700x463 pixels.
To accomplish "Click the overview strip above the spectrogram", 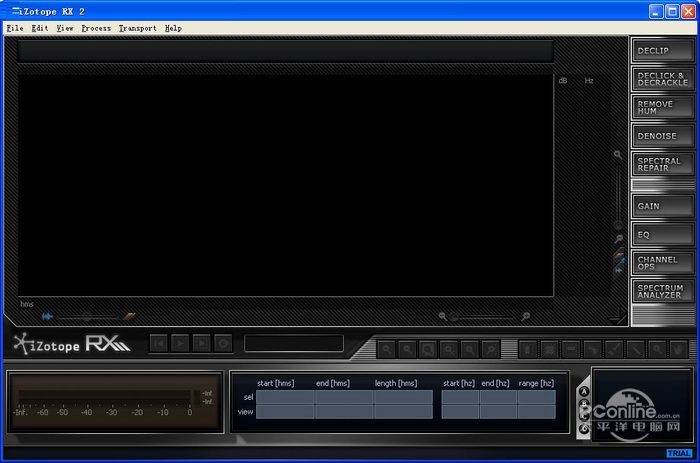I will [x=286, y=52].
